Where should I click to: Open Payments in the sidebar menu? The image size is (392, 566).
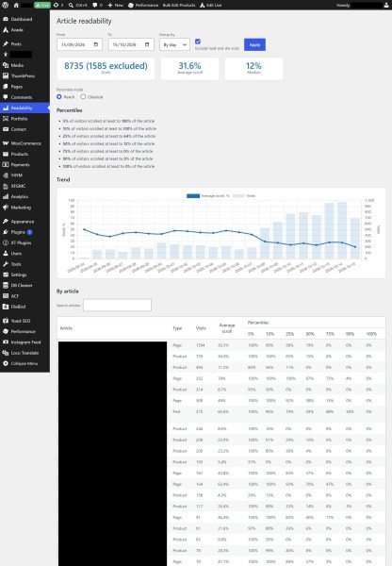(x=24, y=164)
